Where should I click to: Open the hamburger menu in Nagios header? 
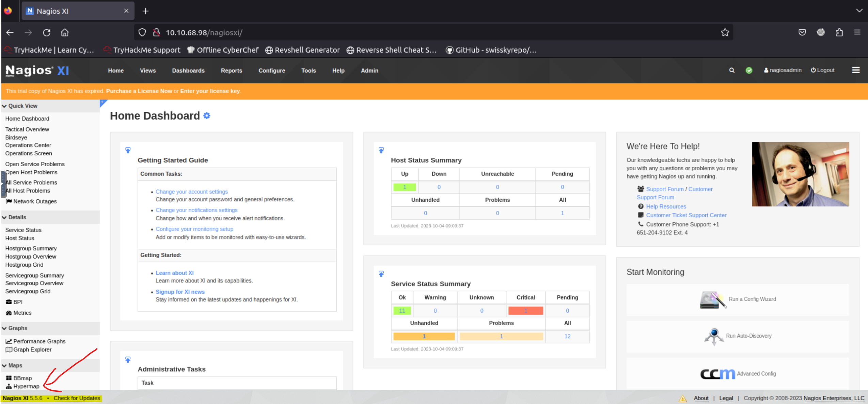[856, 70]
